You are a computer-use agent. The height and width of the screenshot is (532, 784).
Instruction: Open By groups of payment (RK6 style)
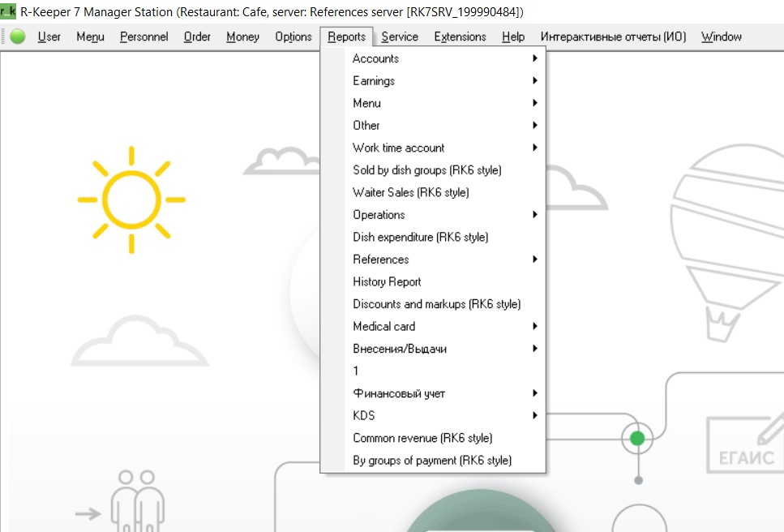[432, 460]
